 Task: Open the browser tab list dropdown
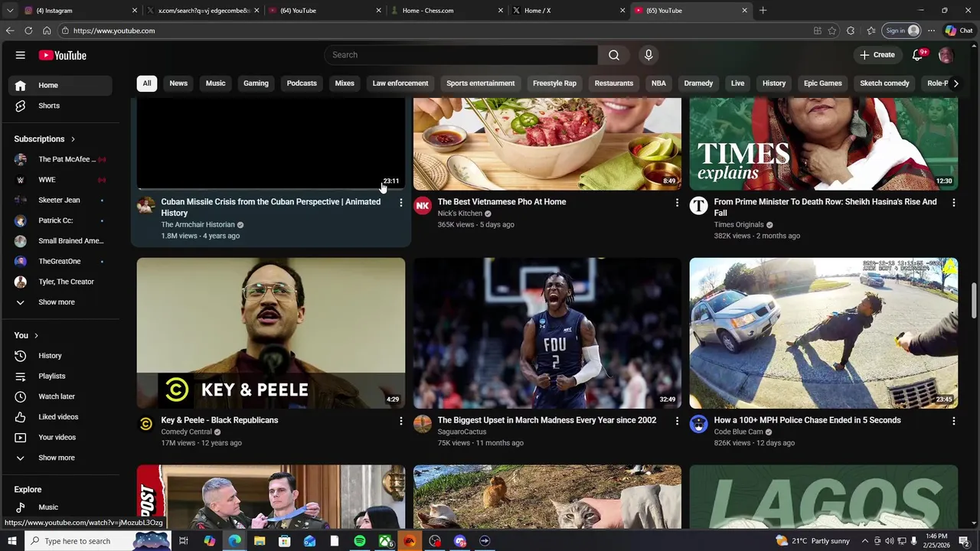tap(10, 11)
